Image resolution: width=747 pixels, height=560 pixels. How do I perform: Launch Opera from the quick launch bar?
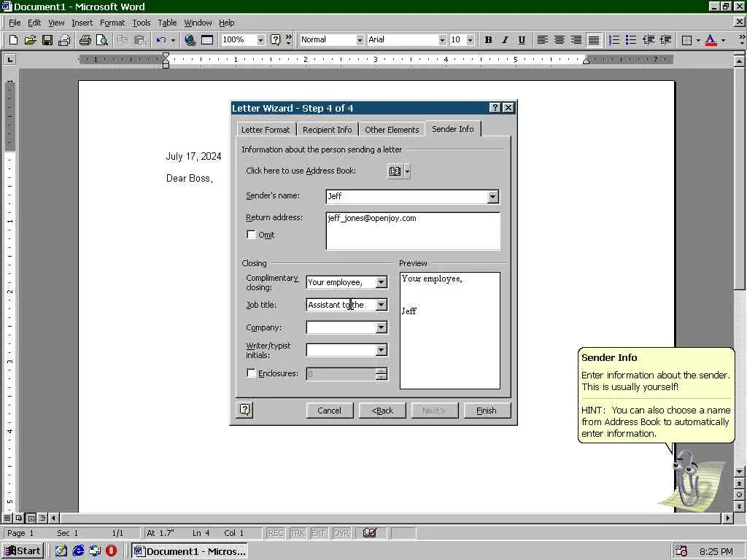(111, 551)
